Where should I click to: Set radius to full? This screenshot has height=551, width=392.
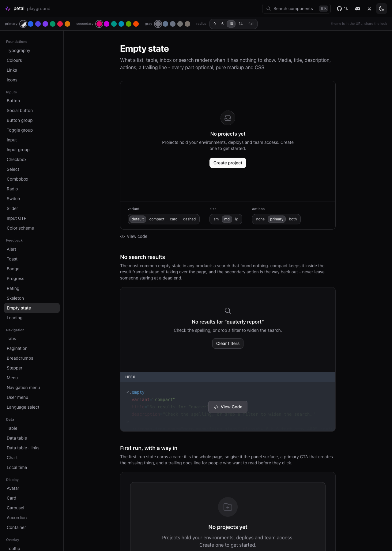pos(251,24)
